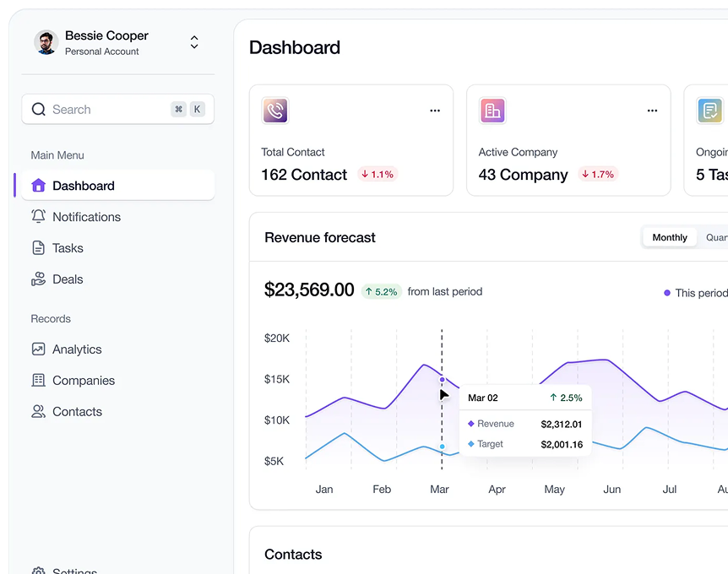Toggle the This period legend series

tap(695, 293)
